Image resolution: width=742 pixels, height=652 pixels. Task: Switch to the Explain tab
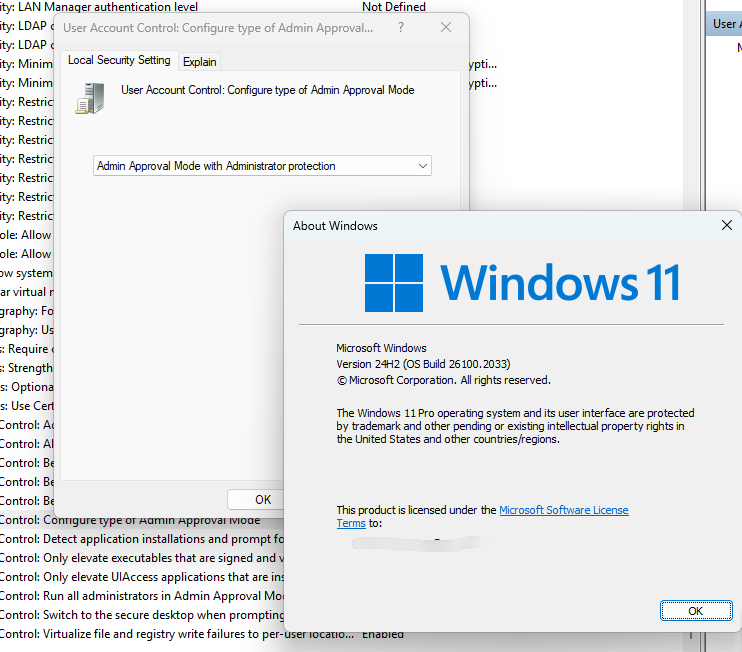pyautogui.click(x=199, y=62)
